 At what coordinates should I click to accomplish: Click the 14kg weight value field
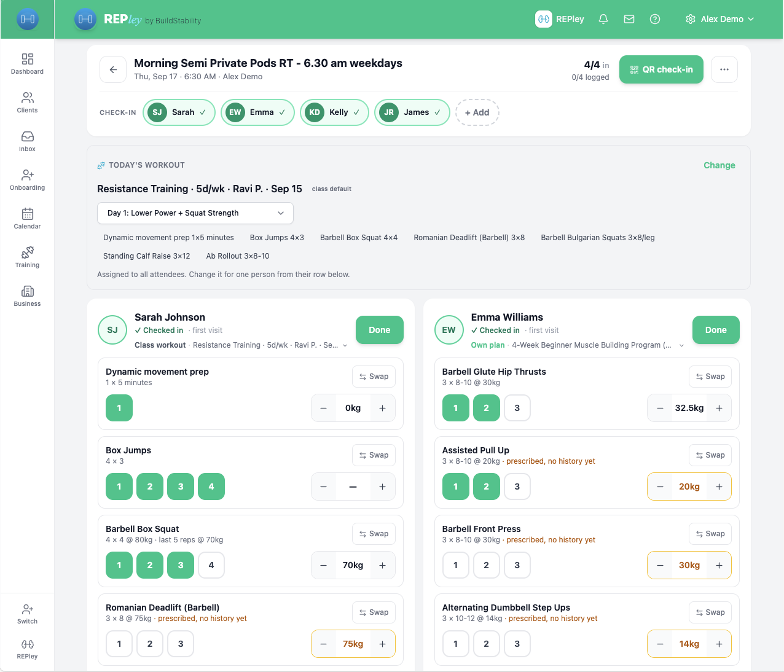[689, 644]
